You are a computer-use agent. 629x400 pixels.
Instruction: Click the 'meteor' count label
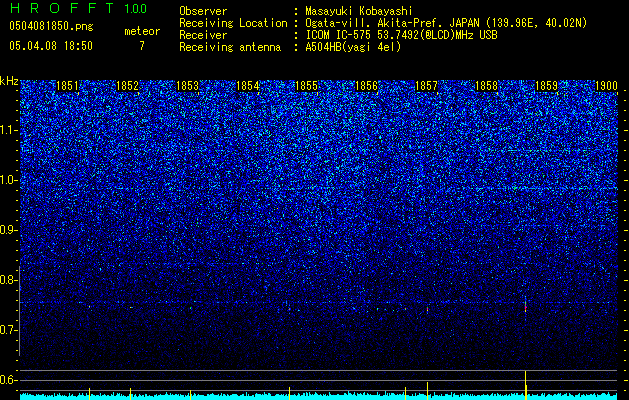(x=142, y=31)
